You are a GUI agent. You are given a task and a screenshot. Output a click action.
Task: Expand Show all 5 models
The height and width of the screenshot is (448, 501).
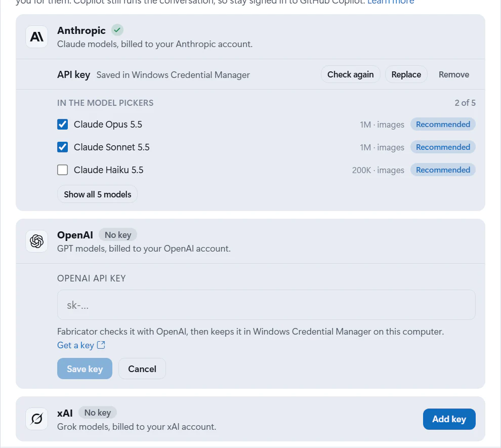[98, 194]
